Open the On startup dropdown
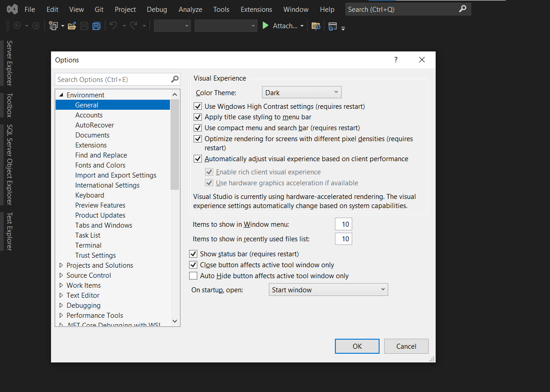The width and height of the screenshot is (550, 392). (x=328, y=289)
